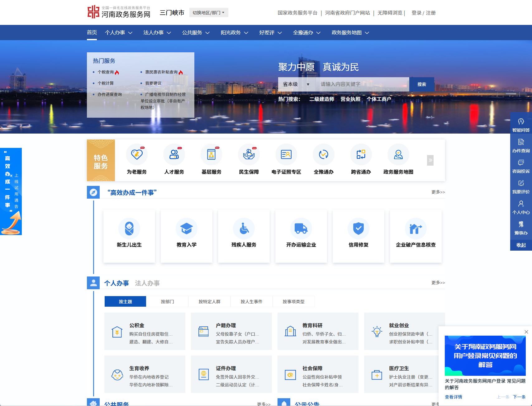This screenshot has width=532, height=406.
Task: Open 个人中心 in the right sidebar
Action: pyautogui.click(x=521, y=207)
